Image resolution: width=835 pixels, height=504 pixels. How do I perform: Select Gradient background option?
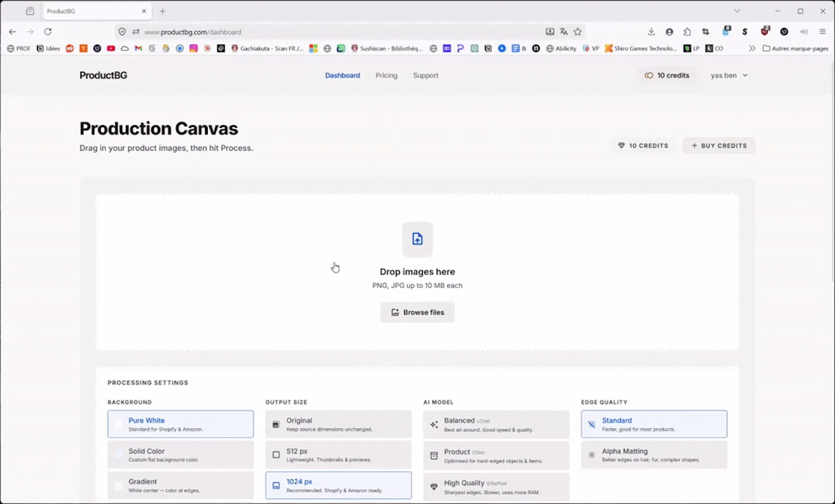click(x=181, y=485)
